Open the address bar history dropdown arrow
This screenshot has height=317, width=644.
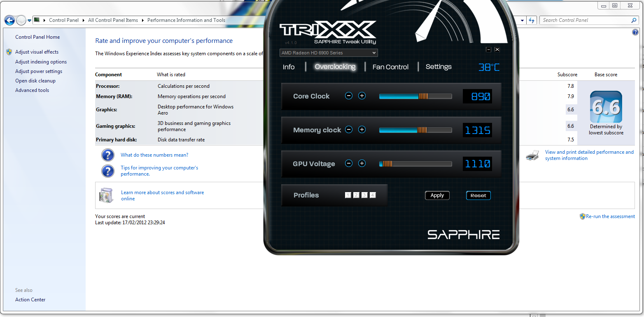[523, 20]
